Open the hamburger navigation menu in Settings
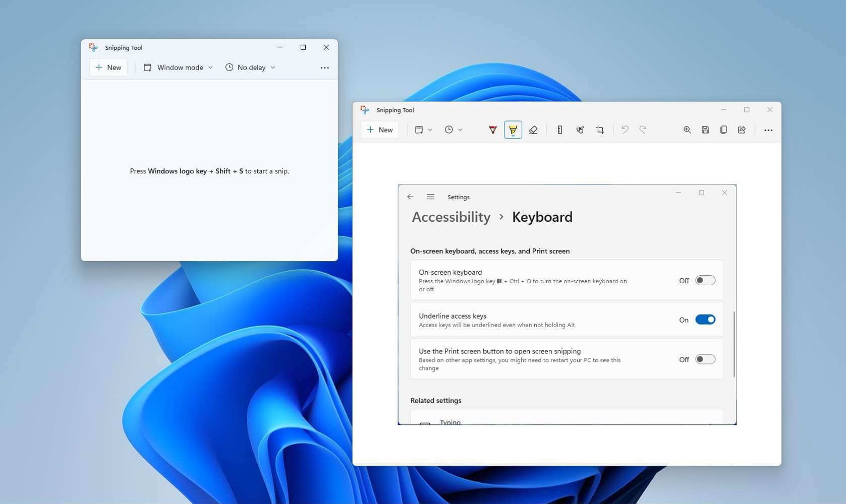The height and width of the screenshot is (504, 846). (430, 197)
